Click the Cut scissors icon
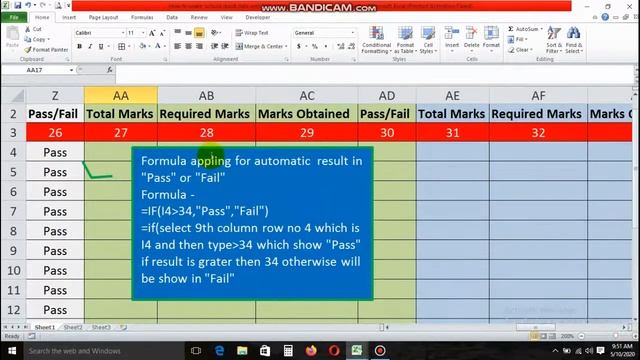Image resolution: width=640 pixels, height=360 pixels. (27, 29)
